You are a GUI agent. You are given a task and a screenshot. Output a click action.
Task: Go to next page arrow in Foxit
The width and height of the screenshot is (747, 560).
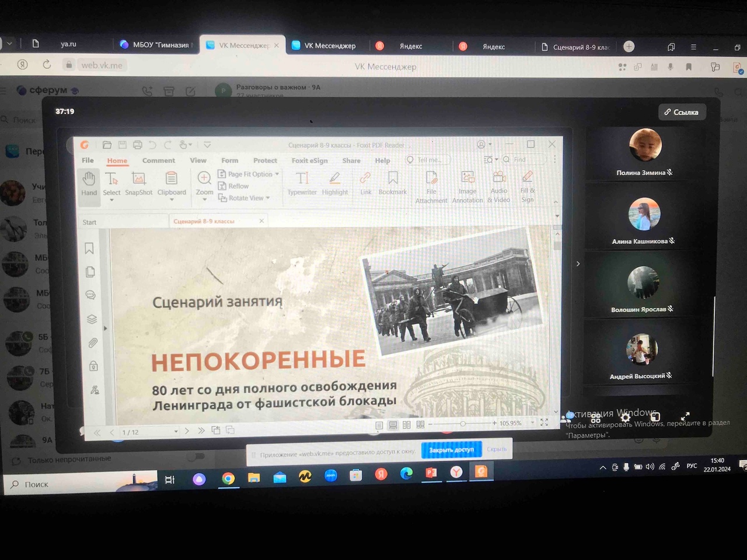click(x=187, y=431)
